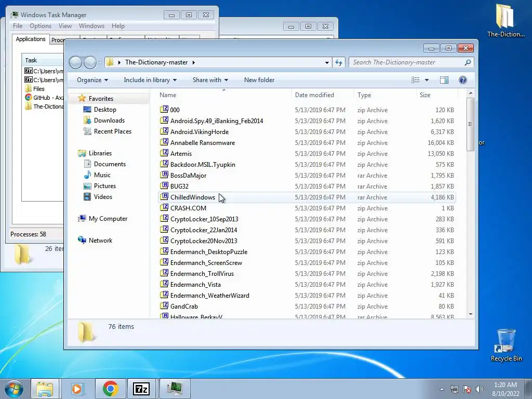Screen dimensions: 532x399
Task: Open the Help menu in Task Manager
Action: (x=118, y=26)
